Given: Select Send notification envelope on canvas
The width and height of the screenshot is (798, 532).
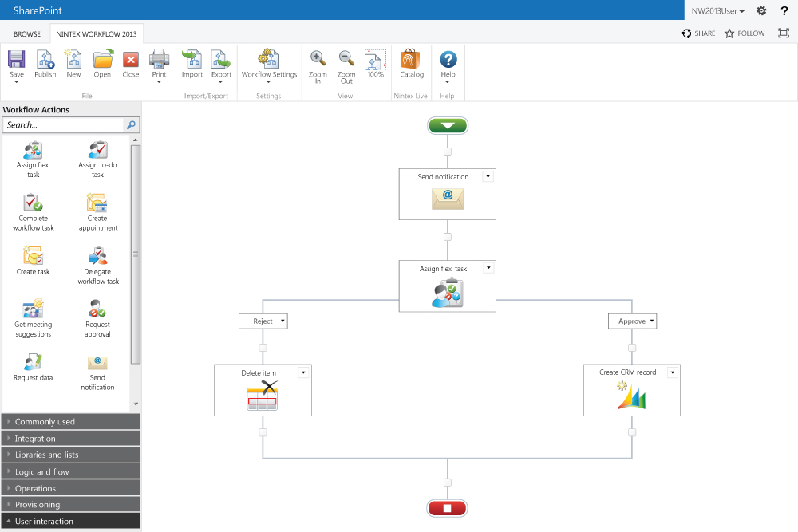Looking at the screenshot, I should click(448, 198).
